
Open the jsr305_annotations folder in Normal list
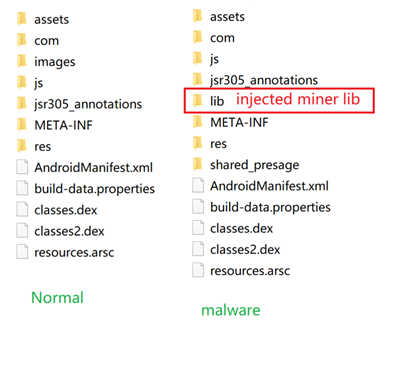pyautogui.click(x=79, y=104)
